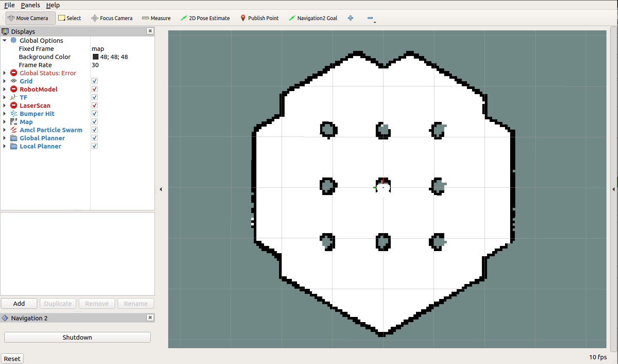Open the File menu
Screen dimensions: 618x364
(x=9, y=5)
